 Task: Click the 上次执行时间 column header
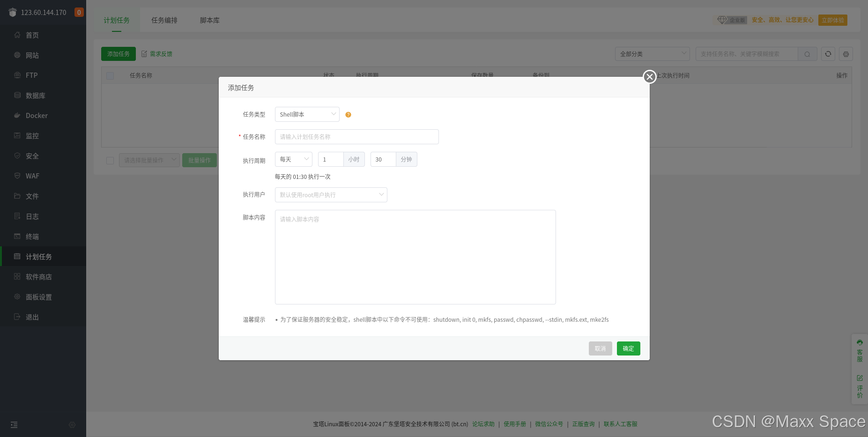[672, 75]
